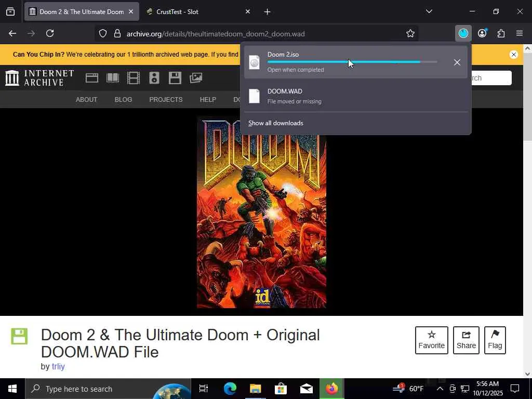532x399 pixels.
Task: Open tracking protection shield icon
Action: [x=103, y=34]
